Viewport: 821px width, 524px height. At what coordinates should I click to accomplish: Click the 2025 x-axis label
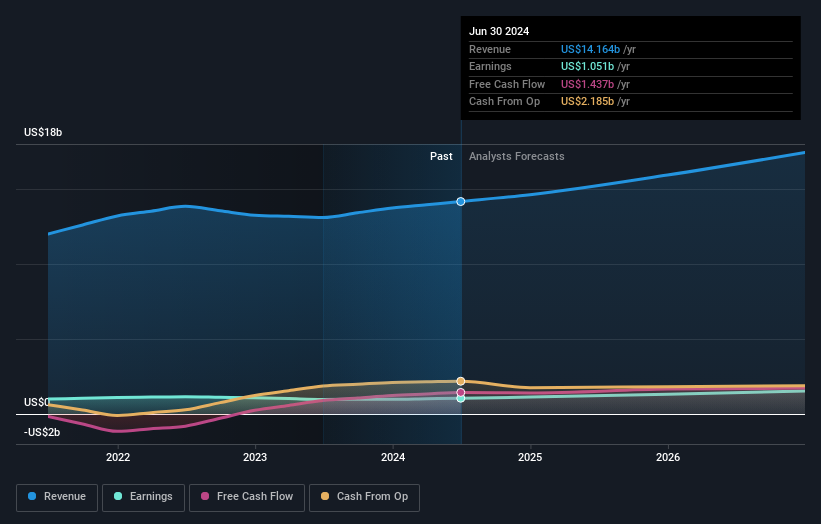pyautogui.click(x=530, y=457)
